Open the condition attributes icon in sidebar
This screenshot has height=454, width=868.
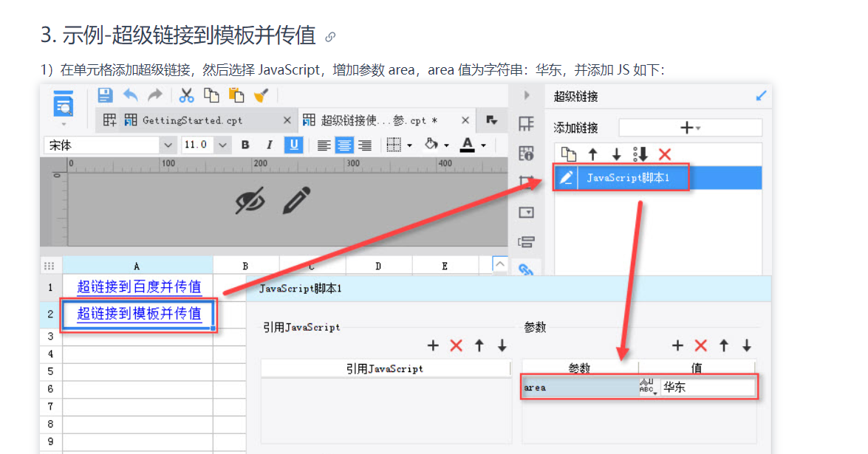click(x=526, y=242)
